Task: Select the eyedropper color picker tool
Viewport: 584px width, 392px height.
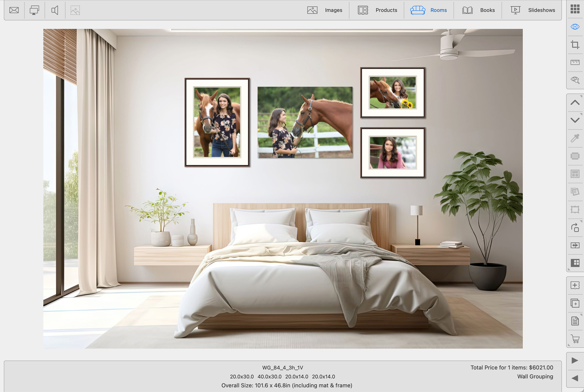Action: [575, 138]
